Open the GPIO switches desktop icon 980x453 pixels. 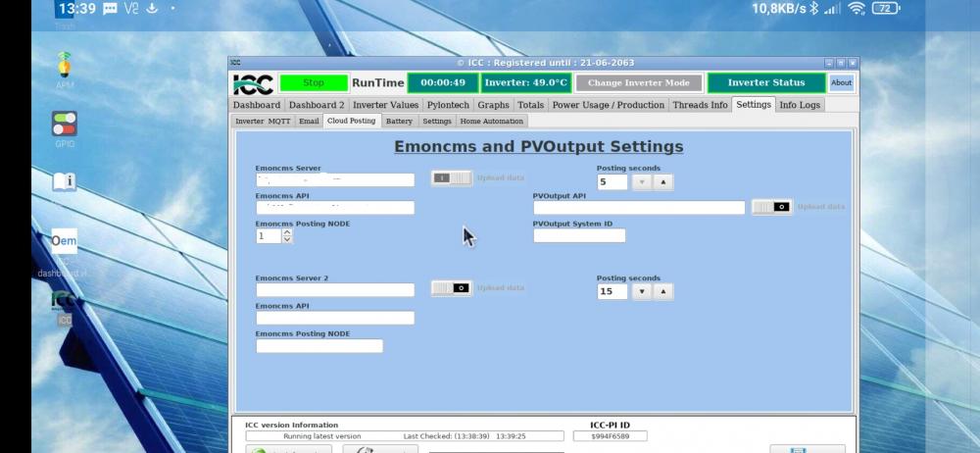64,124
